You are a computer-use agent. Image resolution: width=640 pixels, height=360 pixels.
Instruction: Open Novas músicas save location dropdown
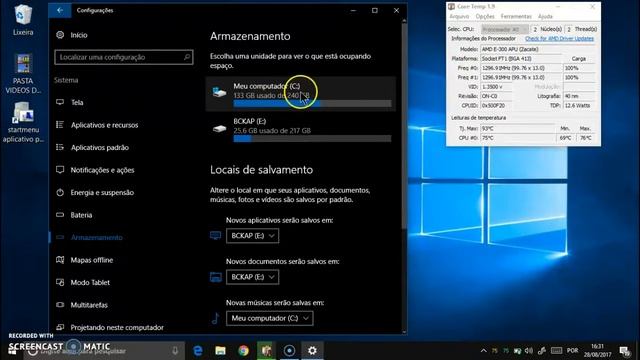(270, 318)
